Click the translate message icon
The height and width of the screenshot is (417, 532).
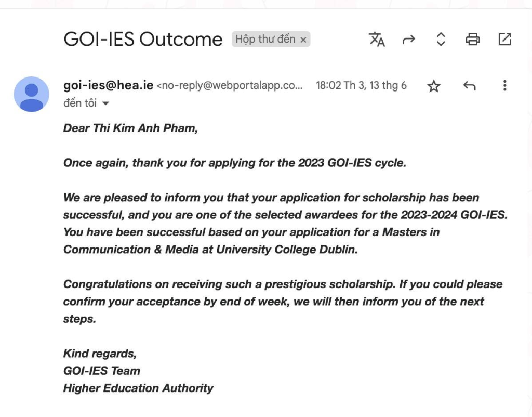(377, 39)
